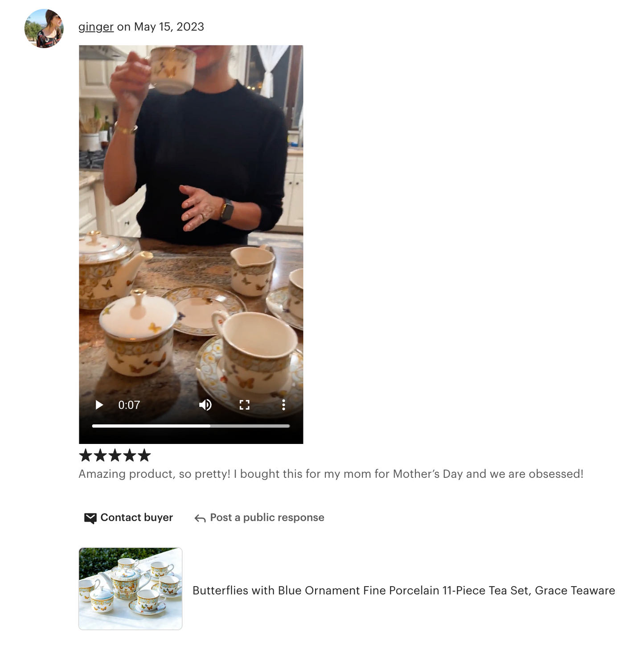Open the Butterflies with Blue Ornament listing title

pyautogui.click(x=404, y=591)
